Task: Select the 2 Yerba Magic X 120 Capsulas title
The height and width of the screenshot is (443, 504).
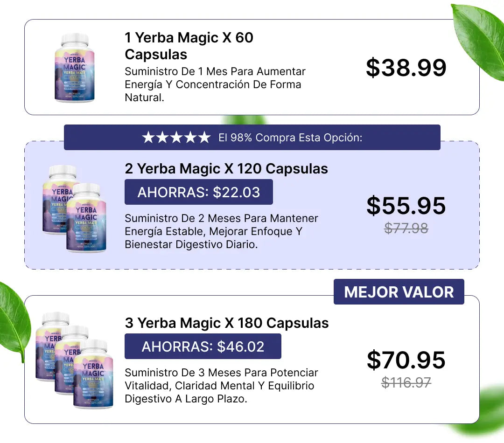Action: pos(226,169)
